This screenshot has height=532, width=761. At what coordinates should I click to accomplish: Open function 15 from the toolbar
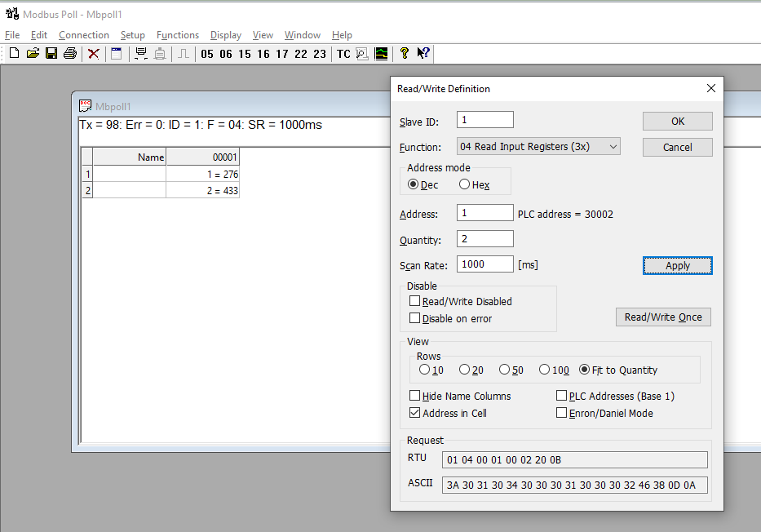245,54
